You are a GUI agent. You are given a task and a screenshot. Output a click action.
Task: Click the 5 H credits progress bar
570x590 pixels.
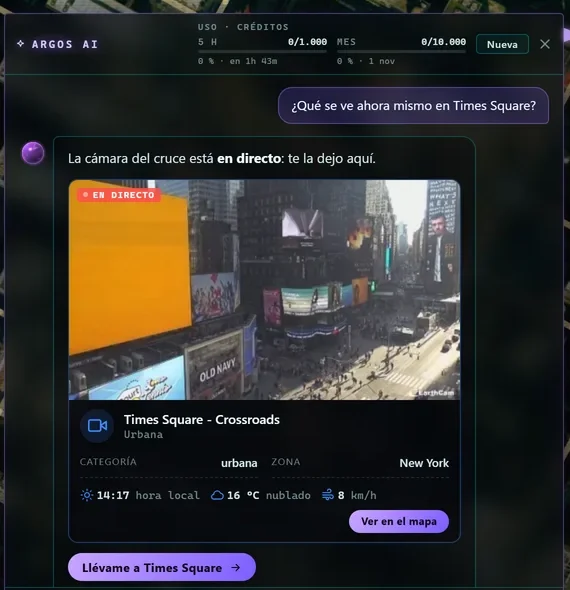point(262,52)
